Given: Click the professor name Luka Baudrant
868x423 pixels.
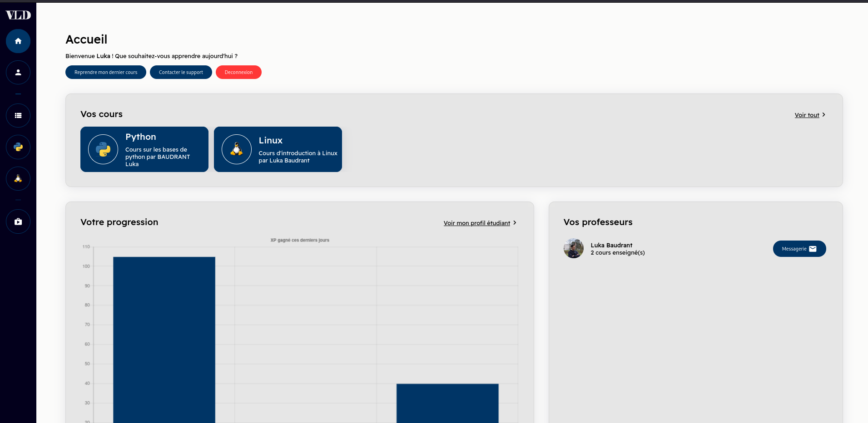Looking at the screenshot, I should [611, 245].
